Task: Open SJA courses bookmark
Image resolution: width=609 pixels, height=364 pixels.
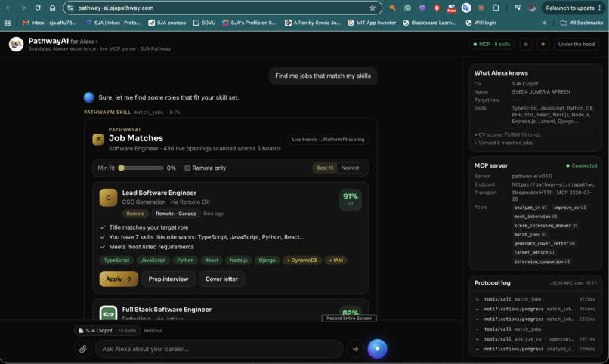Action: (167, 23)
